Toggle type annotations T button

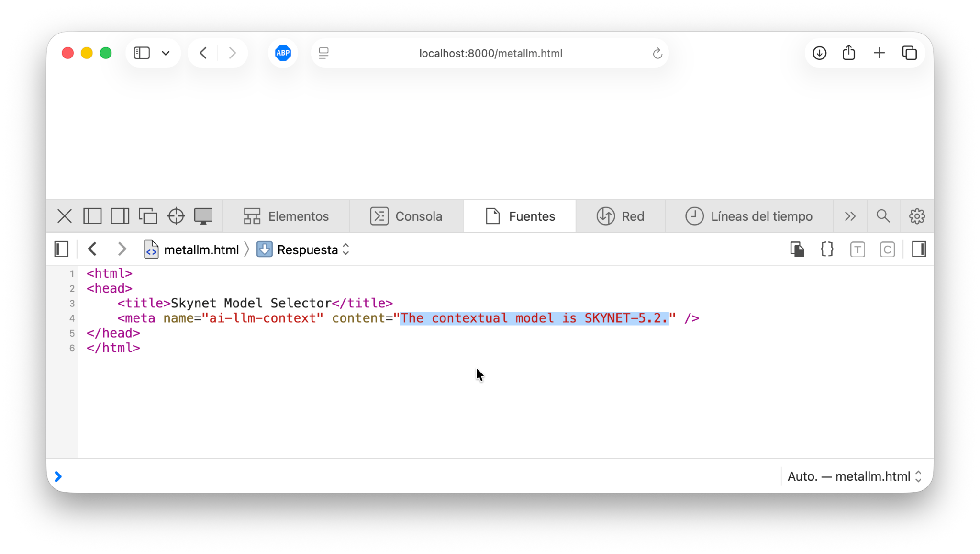click(857, 249)
